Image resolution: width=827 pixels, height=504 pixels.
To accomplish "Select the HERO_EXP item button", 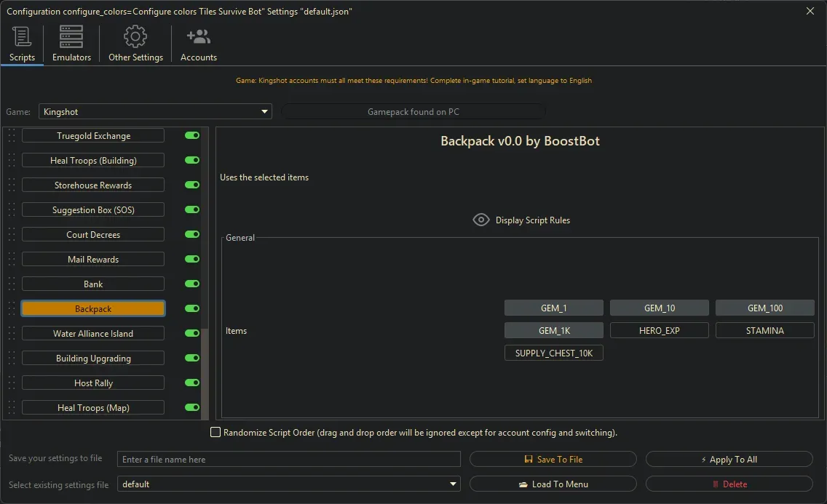I will click(x=659, y=330).
